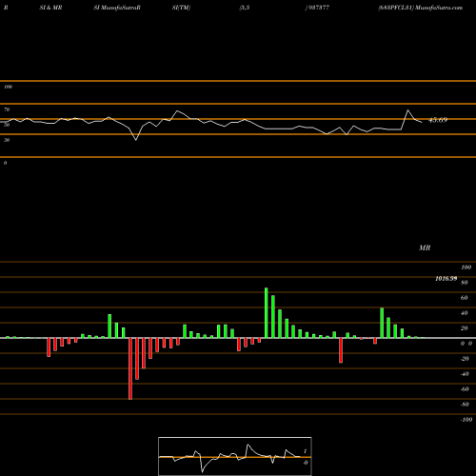The image size is (476, 476).
Task: Click the MR axis label -100
Action: [x=466, y=420]
